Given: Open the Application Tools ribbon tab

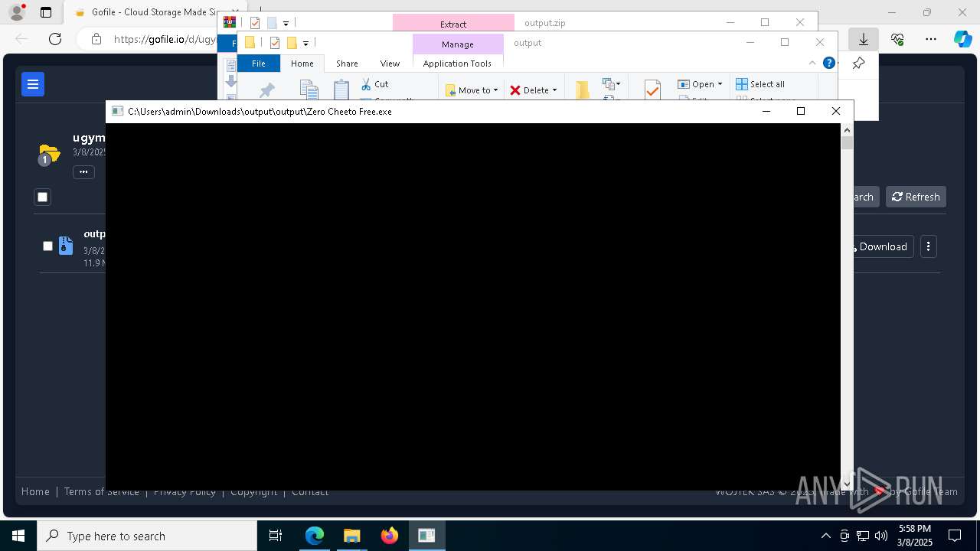Looking at the screenshot, I should coord(457,64).
